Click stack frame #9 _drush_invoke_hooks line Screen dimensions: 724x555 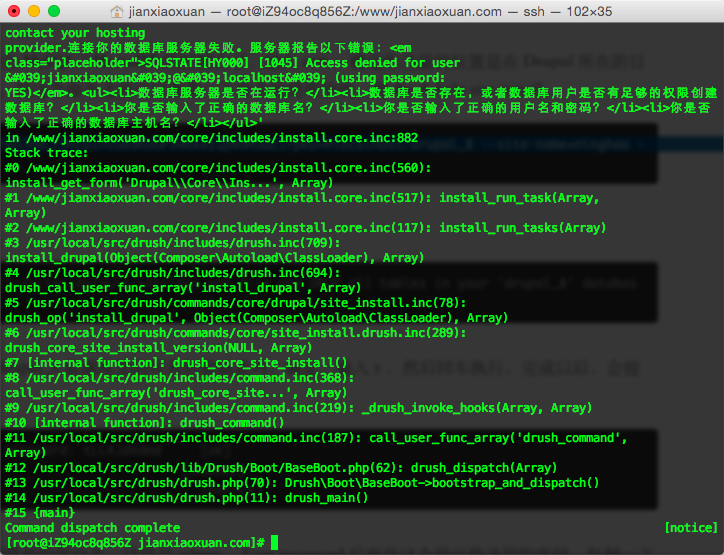298,408
